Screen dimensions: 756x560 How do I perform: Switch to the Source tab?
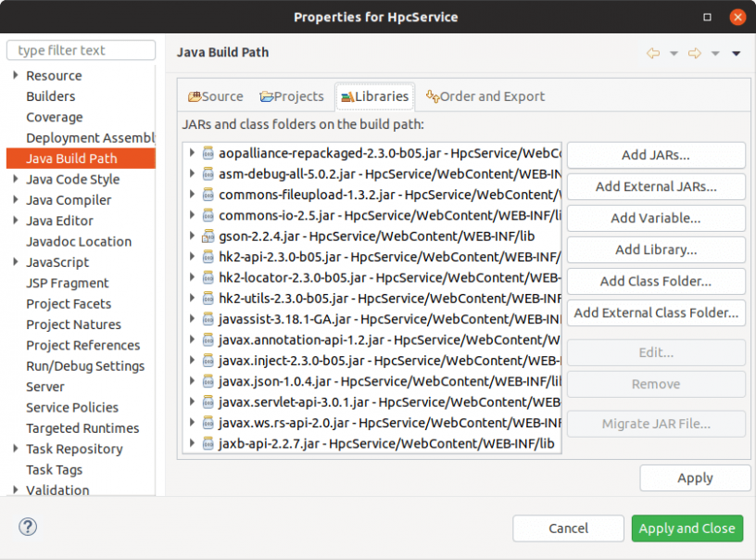215,96
